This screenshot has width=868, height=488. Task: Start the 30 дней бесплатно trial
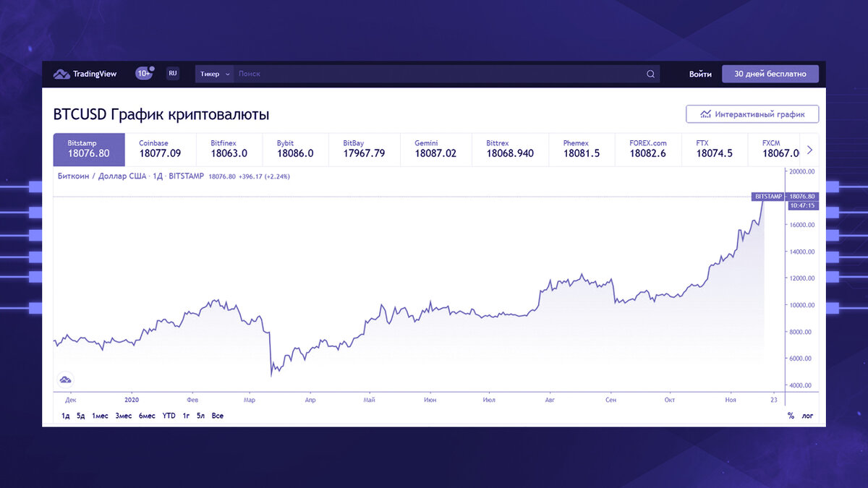770,74
